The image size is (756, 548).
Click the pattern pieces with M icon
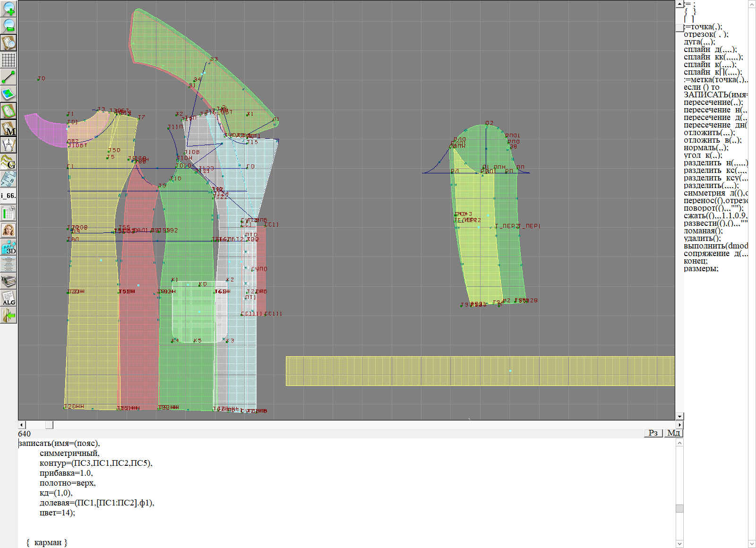[x=9, y=128]
